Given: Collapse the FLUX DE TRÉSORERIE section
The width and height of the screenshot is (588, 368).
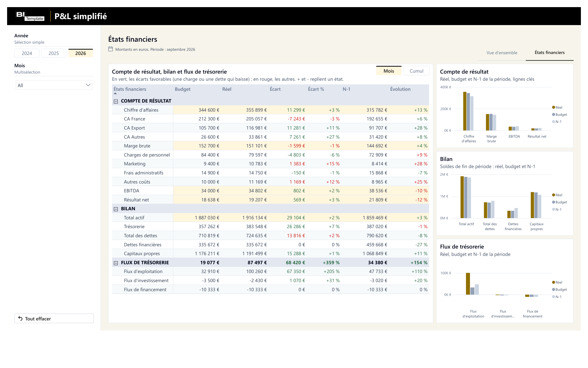Looking at the screenshot, I should click(x=116, y=263).
